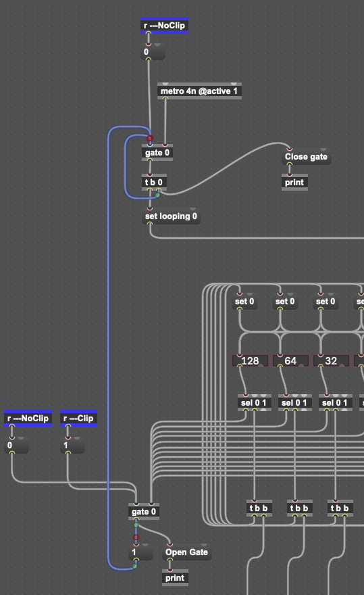Select the top r ---NoClip receive object
The width and height of the screenshot is (364, 595).
[x=164, y=26]
